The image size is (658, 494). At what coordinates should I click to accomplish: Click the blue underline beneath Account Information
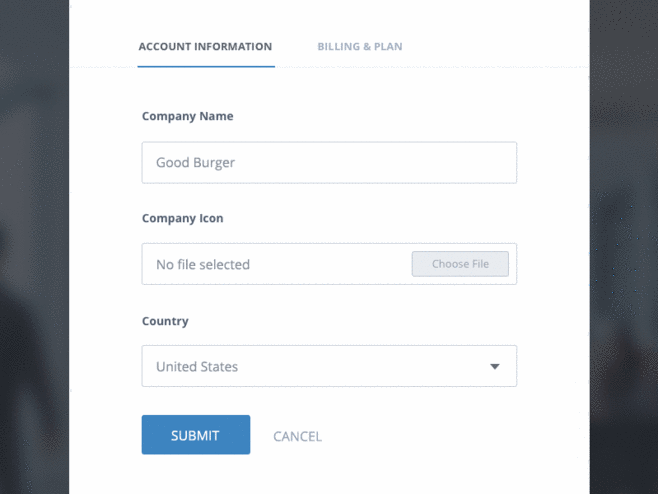click(x=206, y=66)
